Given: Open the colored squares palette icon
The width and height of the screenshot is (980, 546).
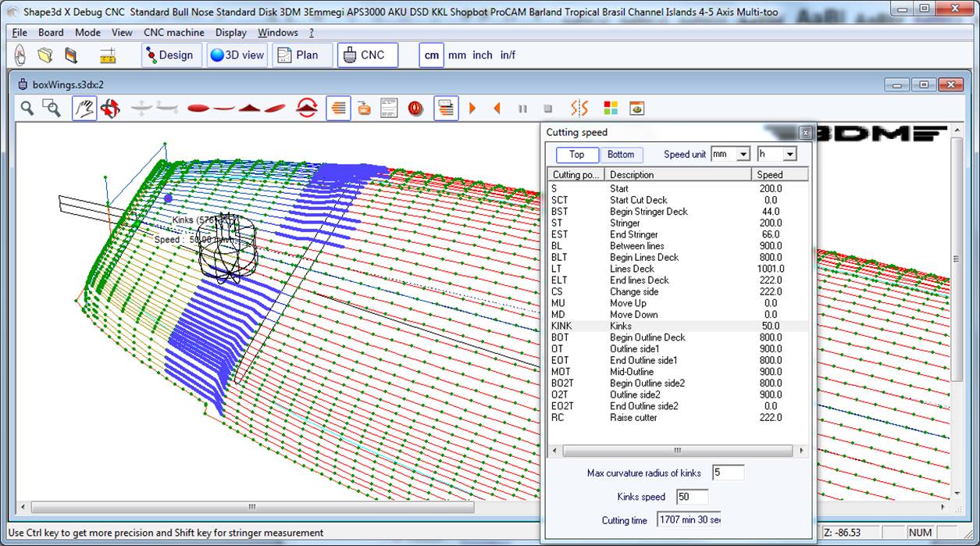Looking at the screenshot, I should tap(611, 109).
